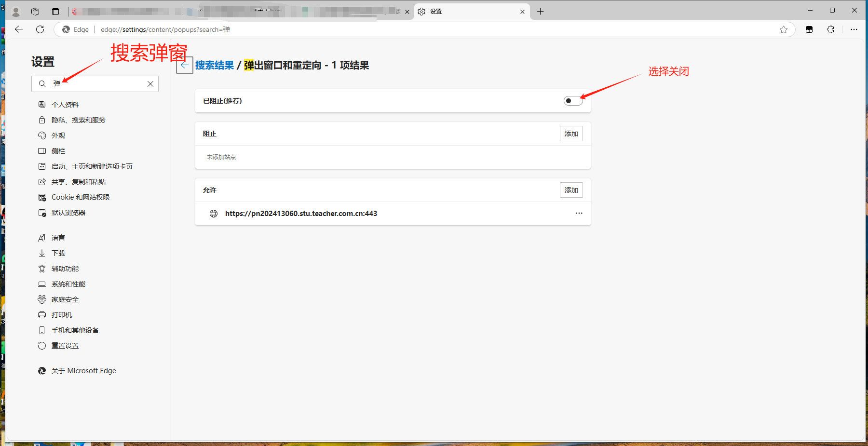Open 隐私、搜索和服务 settings section
The height and width of the screenshot is (446, 868).
(79, 120)
